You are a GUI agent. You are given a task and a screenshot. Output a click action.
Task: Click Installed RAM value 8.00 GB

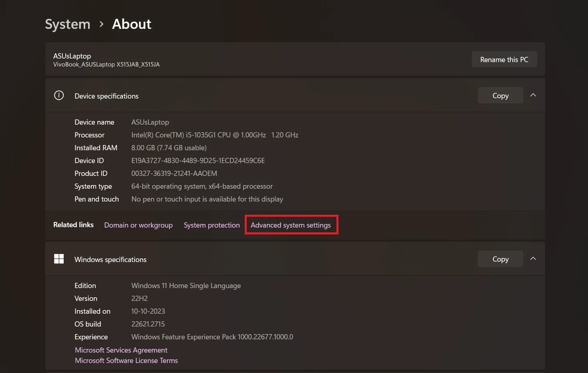point(169,148)
